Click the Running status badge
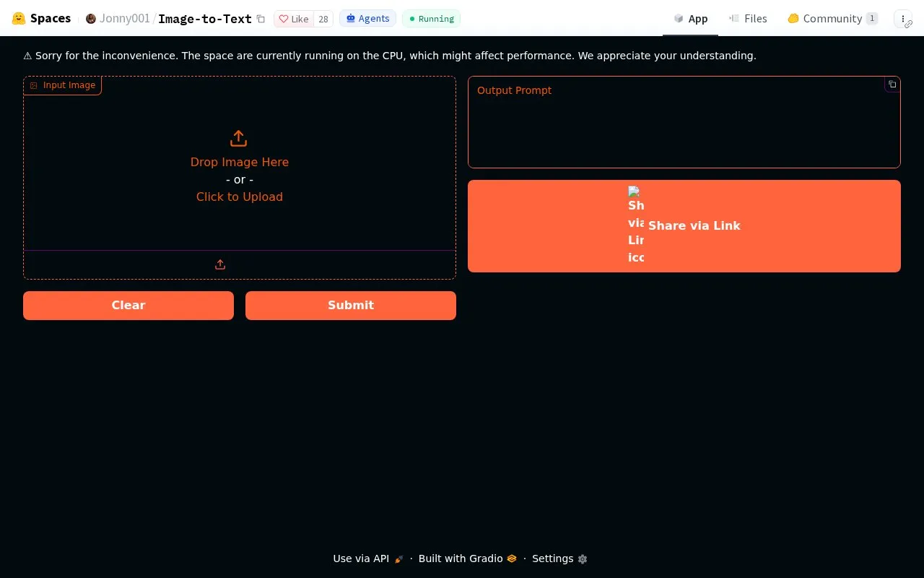The height and width of the screenshot is (578, 924). click(x=431, y=19)
